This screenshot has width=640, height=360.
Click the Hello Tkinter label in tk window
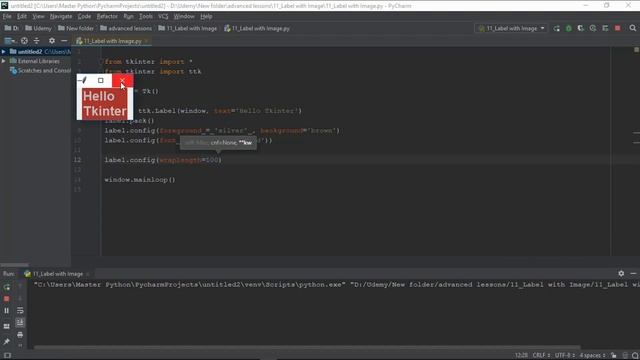[x=104, y=104]
